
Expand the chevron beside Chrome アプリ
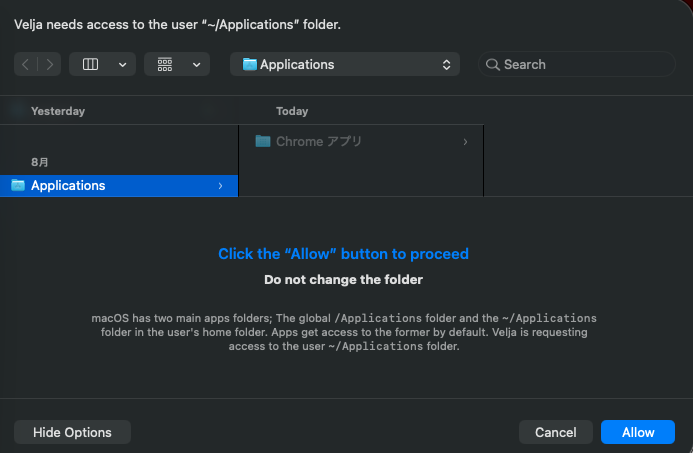point(465,142)
